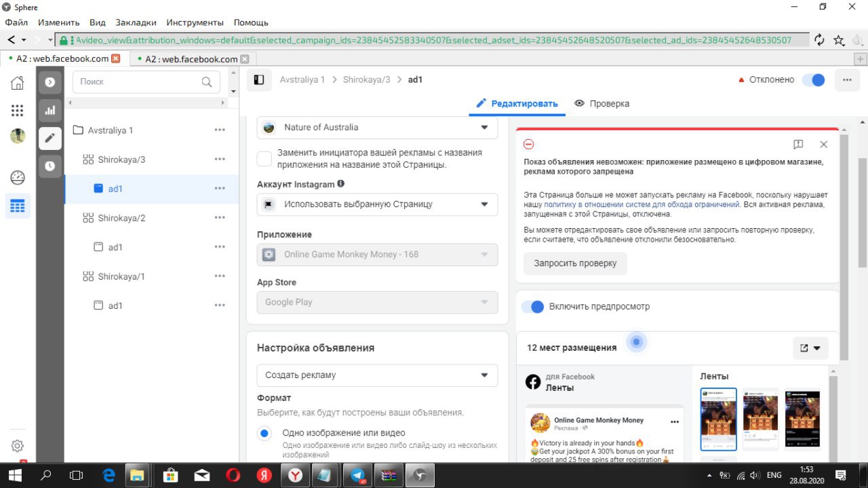868x488 pixels.
Task: Check the Заменить инициатора вашей рекламы checkbox
Action: pos(264,159)
